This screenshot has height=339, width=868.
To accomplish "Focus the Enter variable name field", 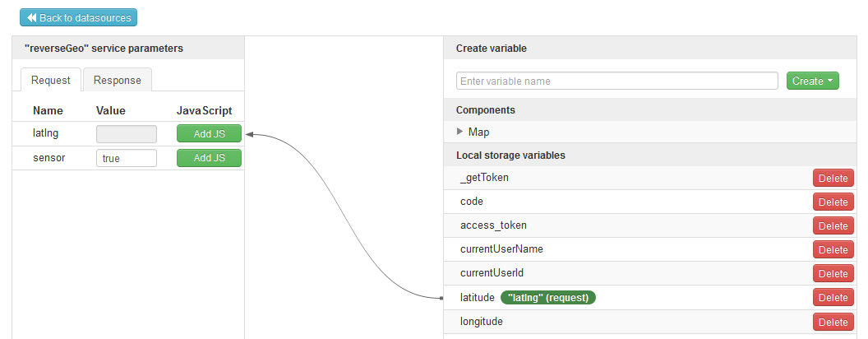I will (x=616, y=81).
